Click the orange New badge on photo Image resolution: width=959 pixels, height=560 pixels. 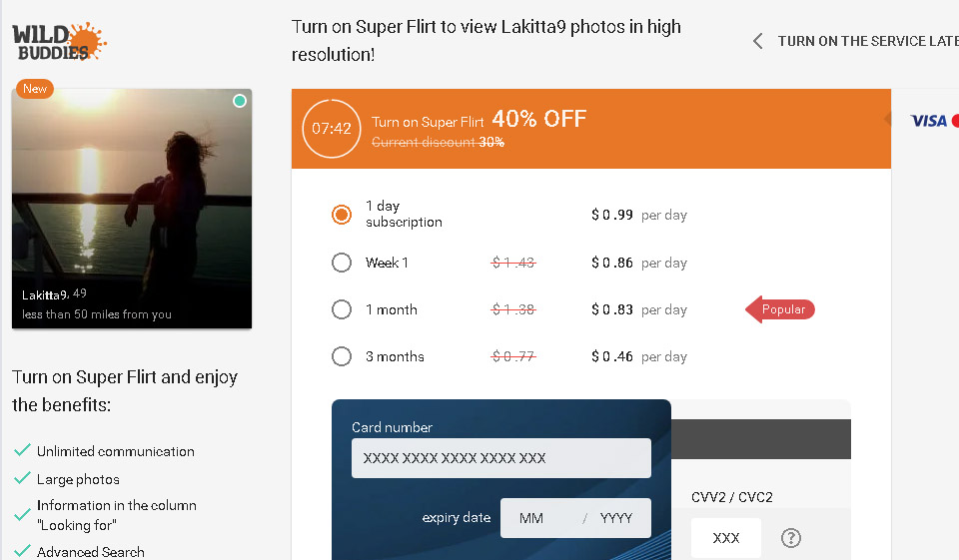[35, 89]
